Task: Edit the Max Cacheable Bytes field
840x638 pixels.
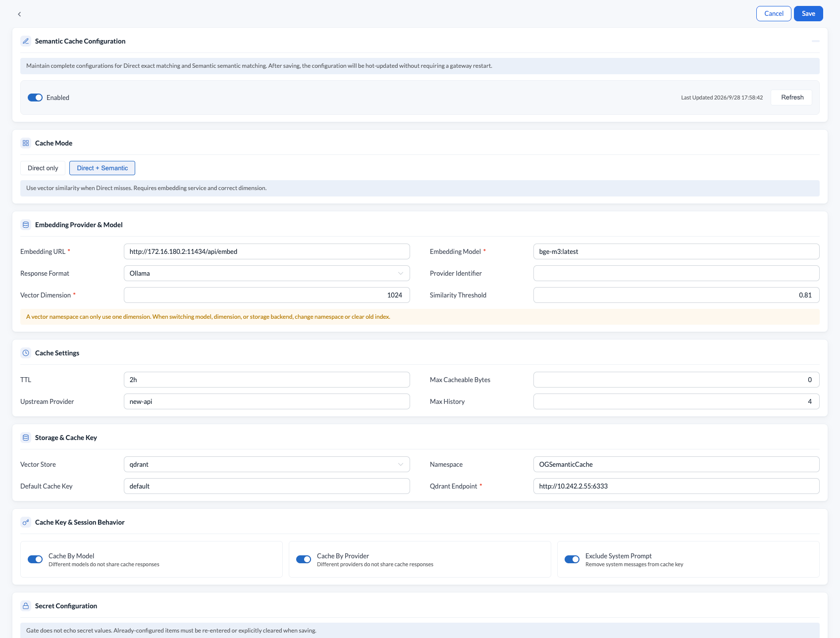Action: 677,380
